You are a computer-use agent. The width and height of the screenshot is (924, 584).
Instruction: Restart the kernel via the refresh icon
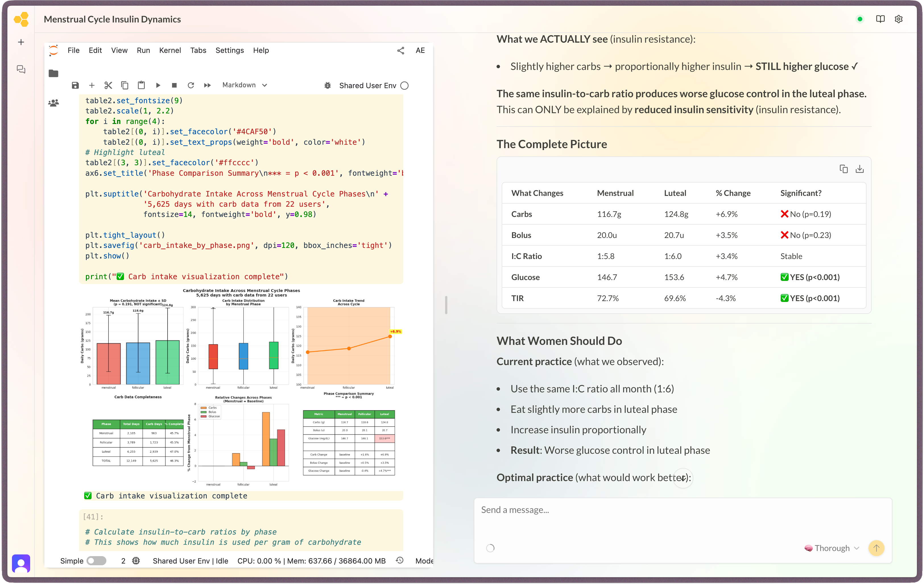coord(191,85)
